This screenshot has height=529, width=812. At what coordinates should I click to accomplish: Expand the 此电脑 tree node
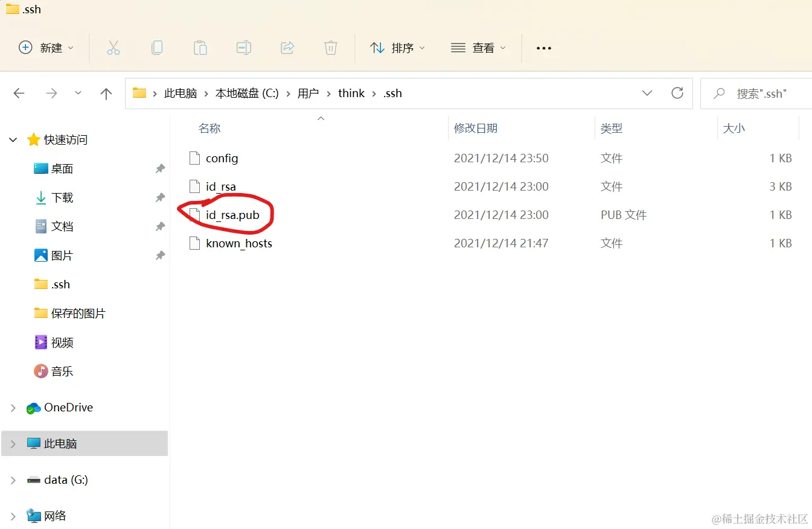click(x=13, y=444)
